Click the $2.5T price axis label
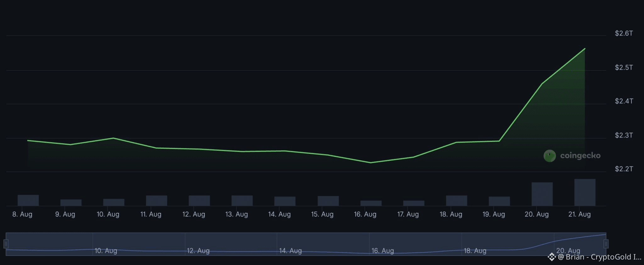The width and height of the screenshot is (644, 265). [x=624, y=68]
